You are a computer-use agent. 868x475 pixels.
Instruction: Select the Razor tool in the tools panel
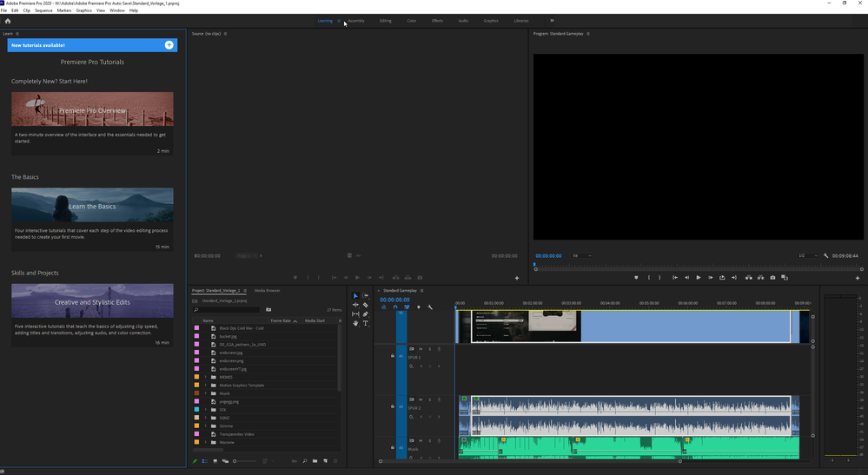click(x=365, y=305)
